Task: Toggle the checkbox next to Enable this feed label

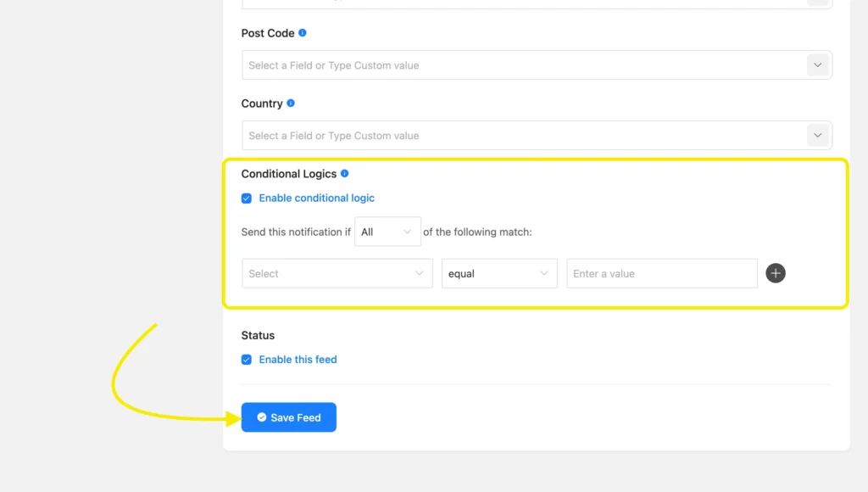Action: click(246, 359)
